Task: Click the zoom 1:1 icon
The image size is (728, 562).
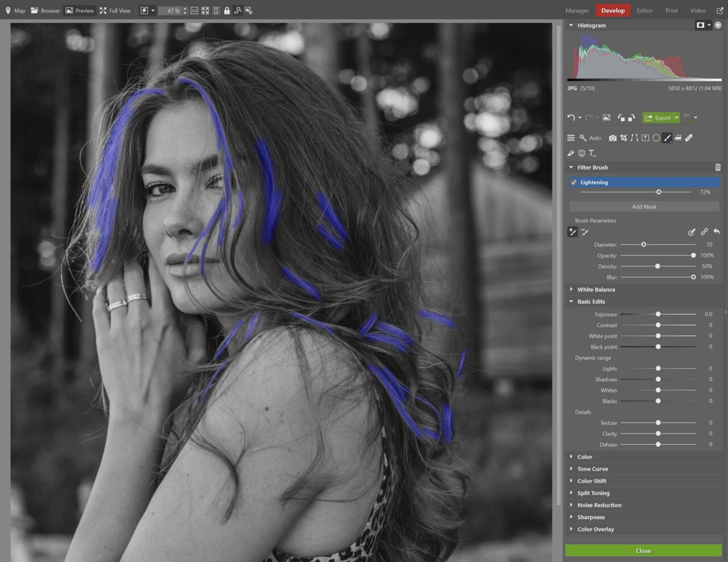Action: [x=195, y=10]
